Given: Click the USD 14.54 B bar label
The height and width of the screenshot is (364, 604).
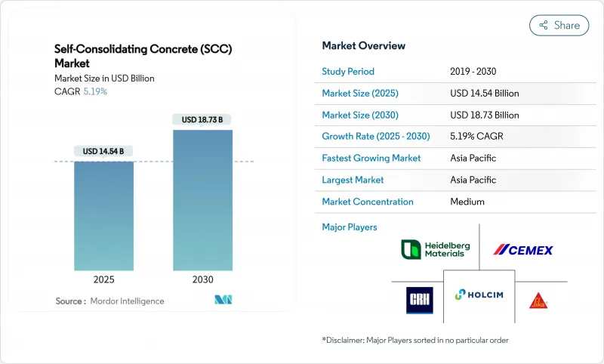Looking at the screenshot, I should point(104,151).
